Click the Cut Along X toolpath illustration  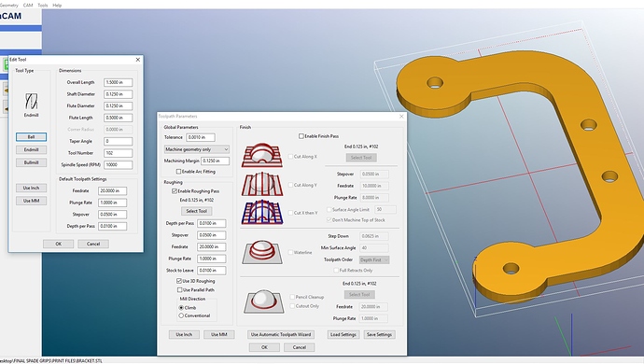tap(262, 155)
